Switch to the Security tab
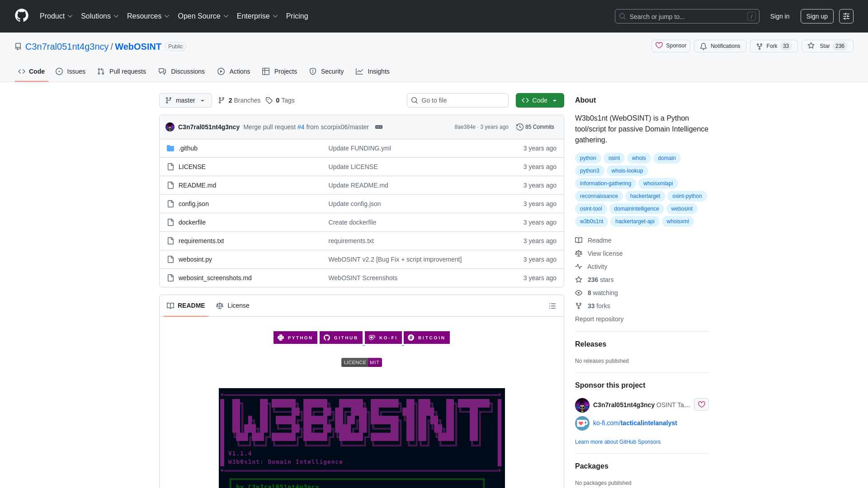Image resolution: width=868 pixels, height=488 pixels. [x=326, y=71]
